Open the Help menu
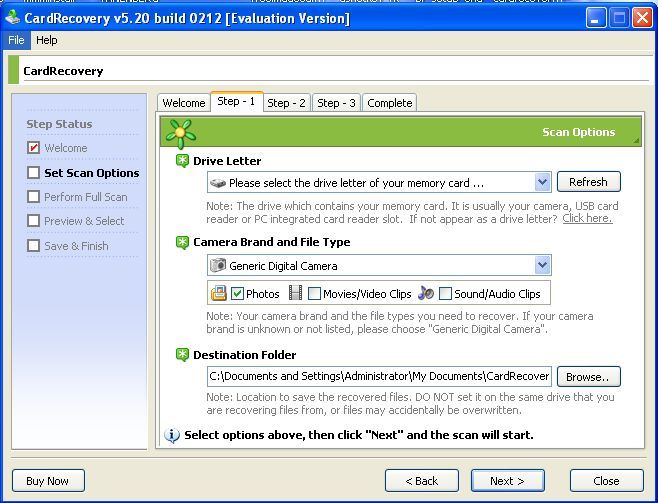 tap(47, 40)
